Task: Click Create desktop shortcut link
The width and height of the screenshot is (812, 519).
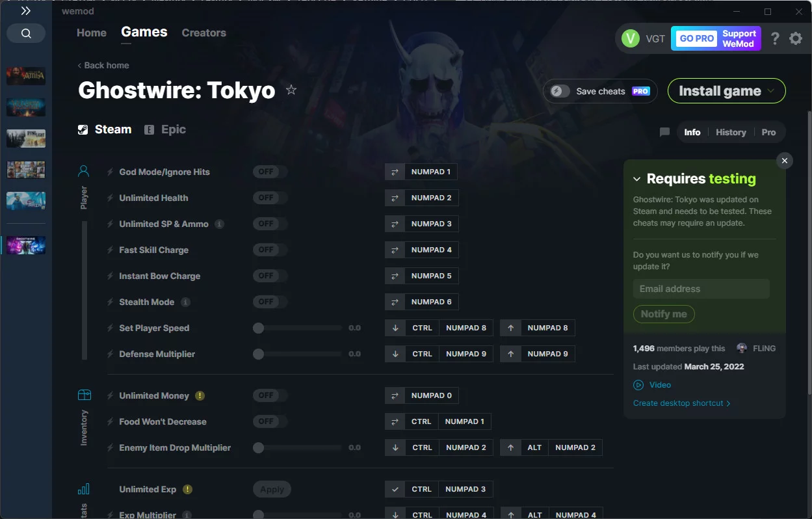Action: [x=682, y=403]
